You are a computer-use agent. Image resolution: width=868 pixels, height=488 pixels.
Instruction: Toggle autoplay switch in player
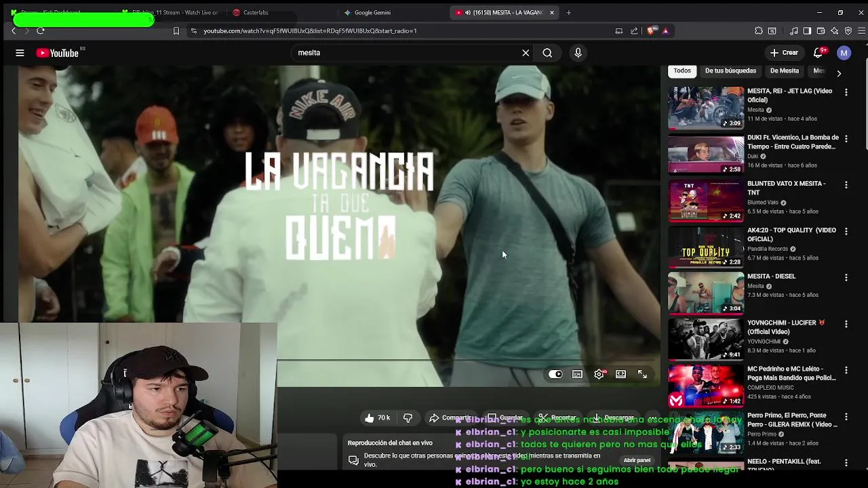555,374
